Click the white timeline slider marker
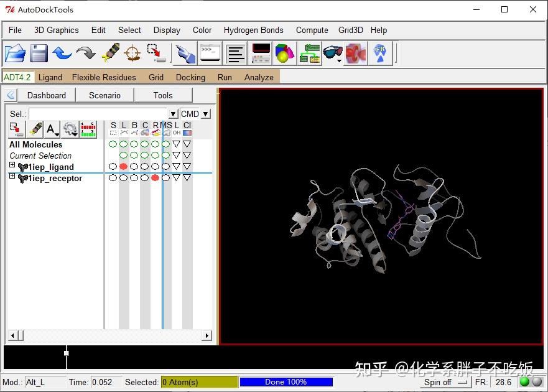 [x=67, y=353]
